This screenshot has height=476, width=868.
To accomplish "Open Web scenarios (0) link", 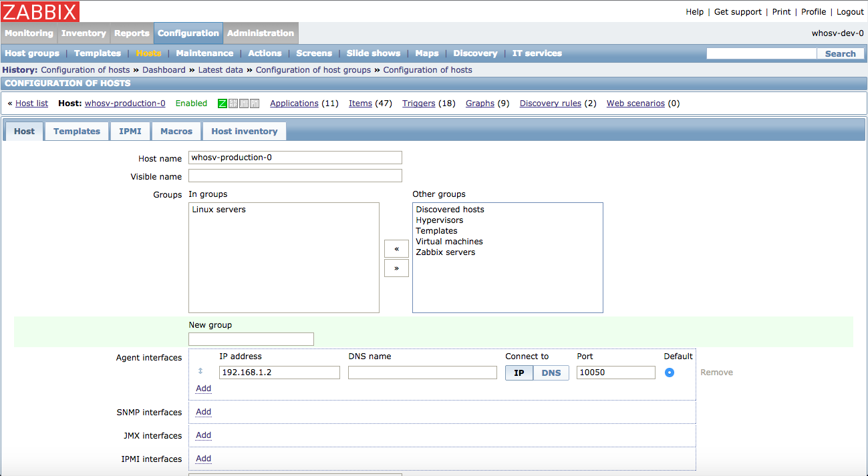I will (x=635, y=103).
